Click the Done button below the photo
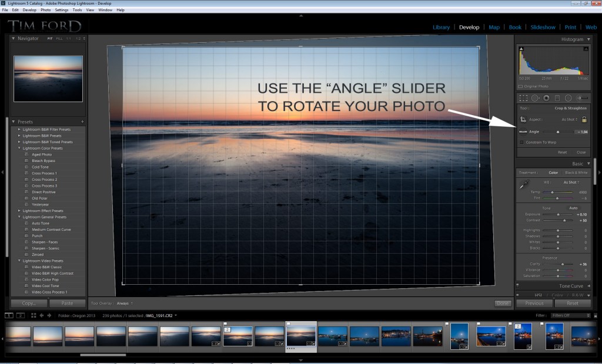 [503, 304]
